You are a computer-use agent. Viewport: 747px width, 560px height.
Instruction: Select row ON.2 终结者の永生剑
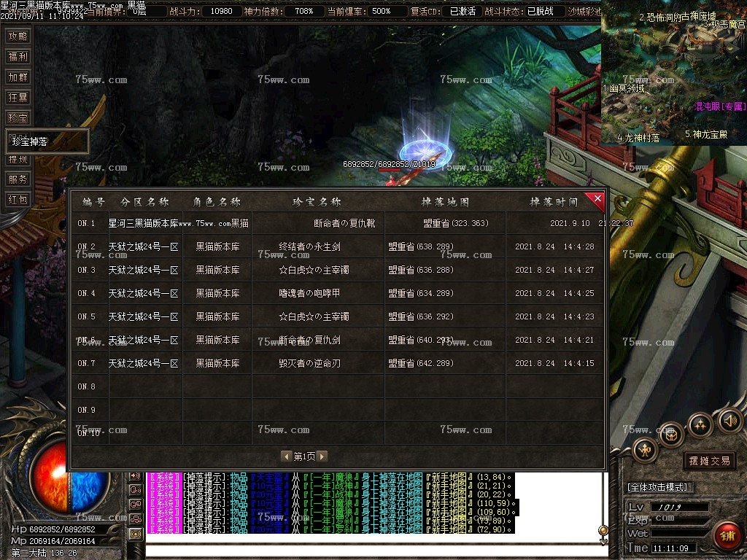(337, 246)
